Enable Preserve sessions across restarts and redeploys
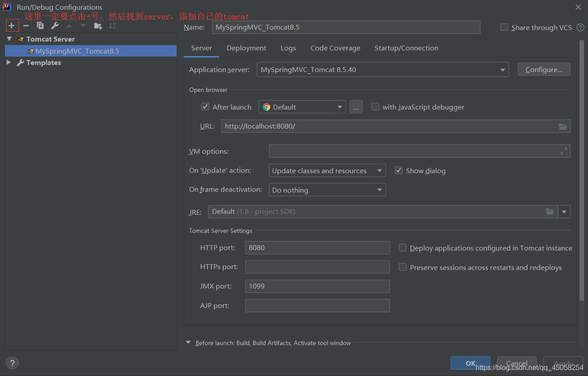 point(402,267)
